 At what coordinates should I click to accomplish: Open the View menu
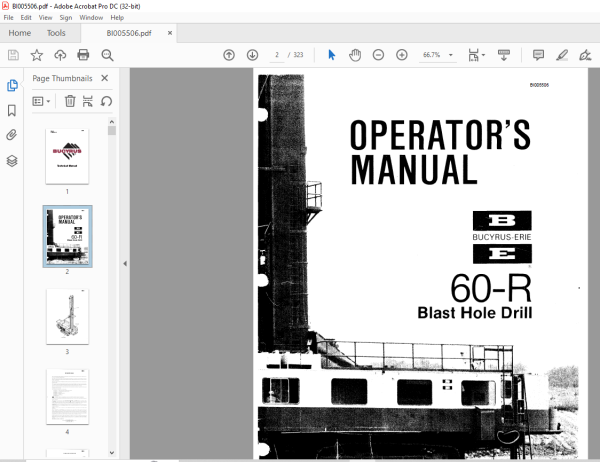pos(45,18)
